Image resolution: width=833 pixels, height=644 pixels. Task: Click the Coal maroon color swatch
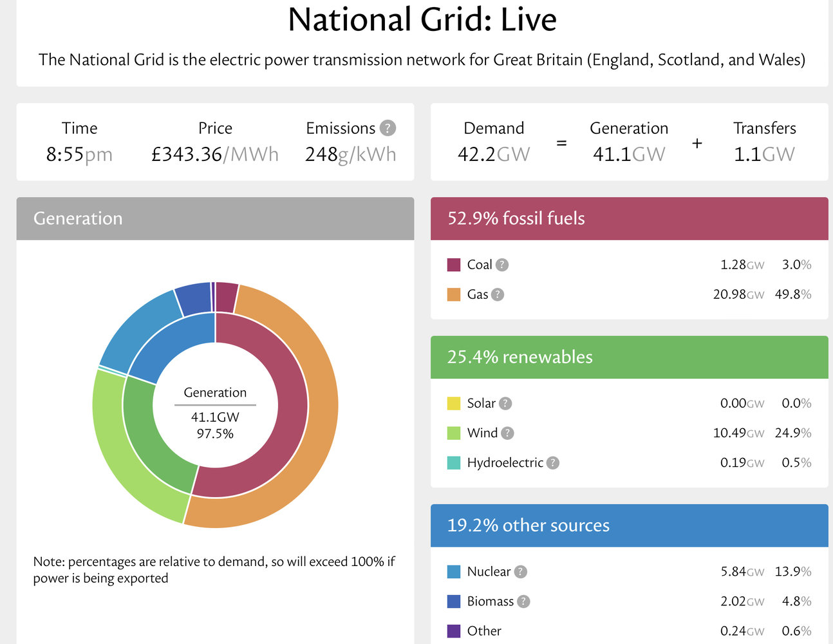(x=454, y=265)
